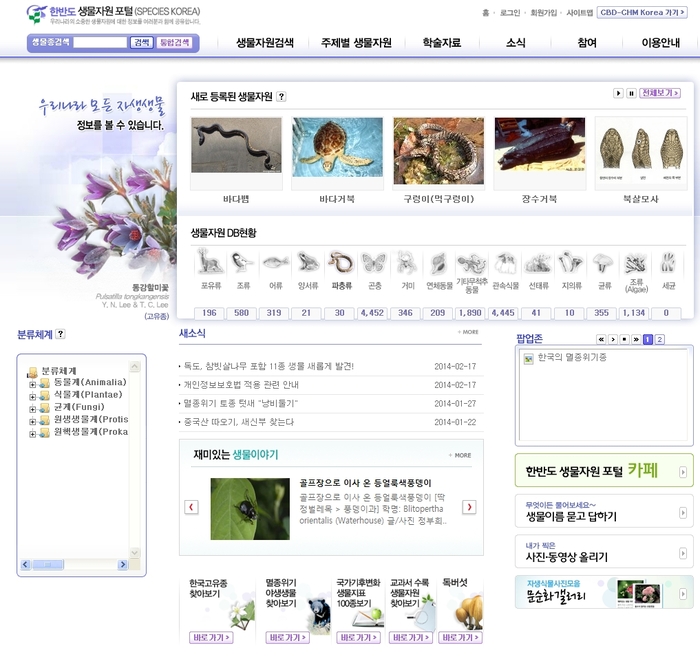Image resolution: width=700 pixels, height=659 pixels.
Task: Open the fish (어류) category icon
Action: click(x=274, y=263)
